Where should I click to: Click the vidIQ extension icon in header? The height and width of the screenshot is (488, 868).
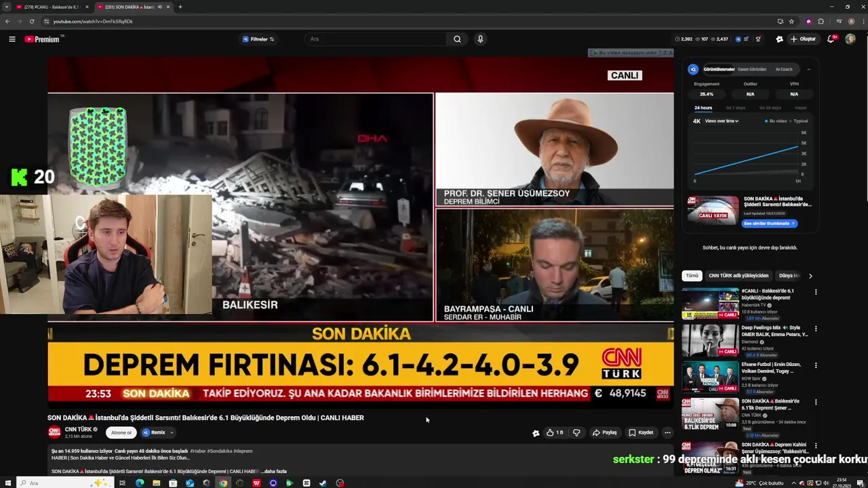tap(738, 39)
